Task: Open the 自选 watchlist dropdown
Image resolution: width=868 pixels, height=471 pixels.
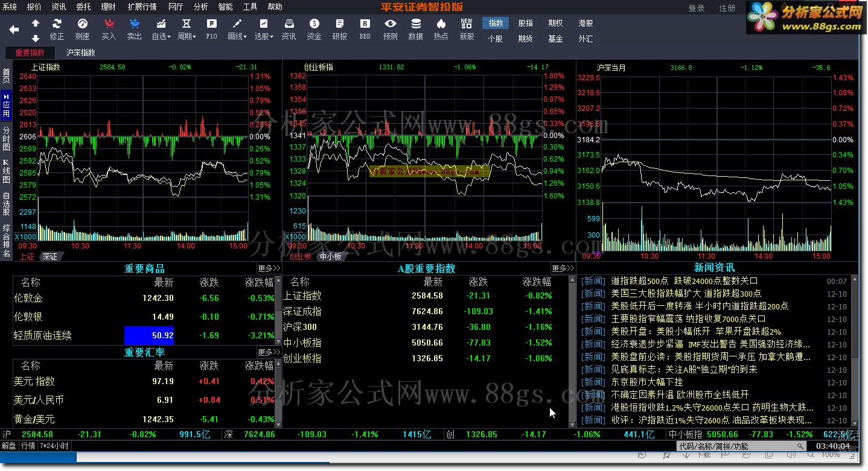Action: click(x=161, y=29)
